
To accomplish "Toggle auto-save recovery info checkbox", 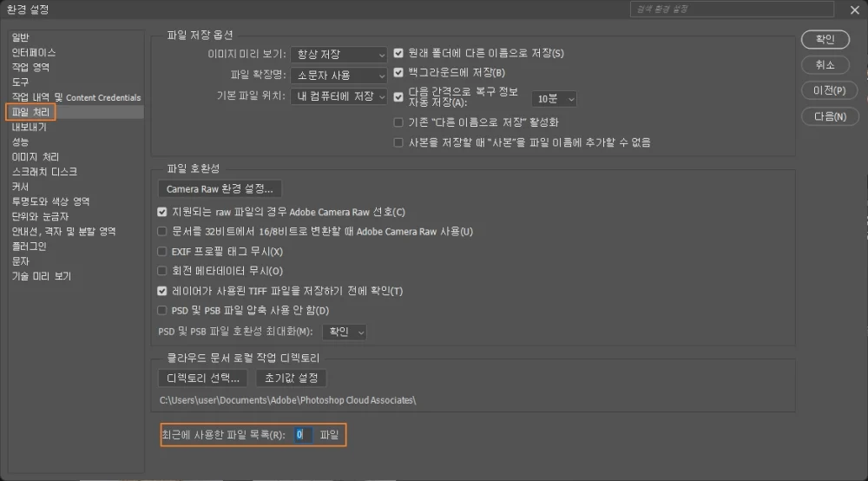I will (398, 97).
